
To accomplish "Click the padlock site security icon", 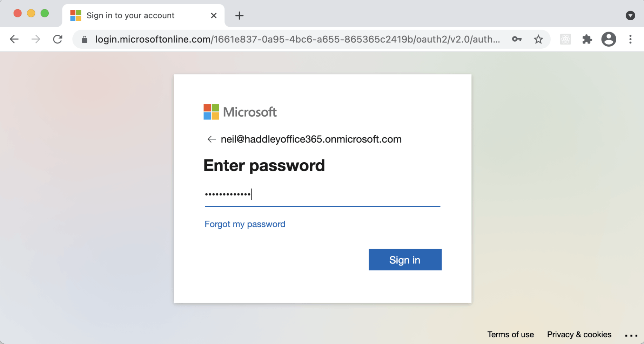I will [84, 40].
